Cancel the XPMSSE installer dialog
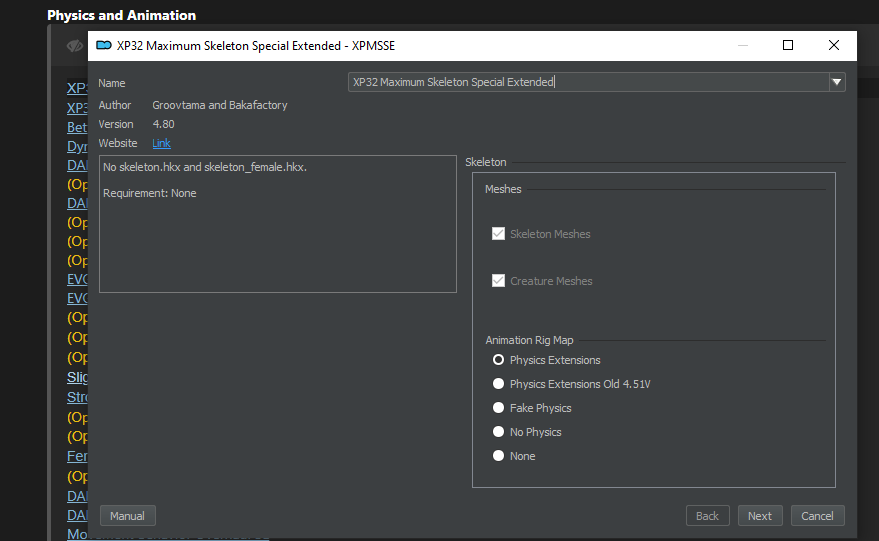This screenshot has width=879, height=541. [817, 516]
